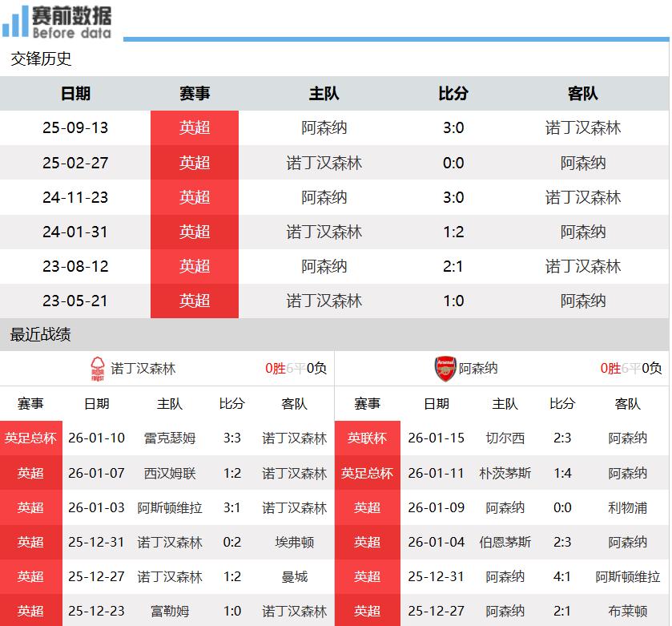The height and width of the screenshot is (626, 672).
Task: Click the 英超 tag for the 25-09-13 match
Action: point(195,128)
